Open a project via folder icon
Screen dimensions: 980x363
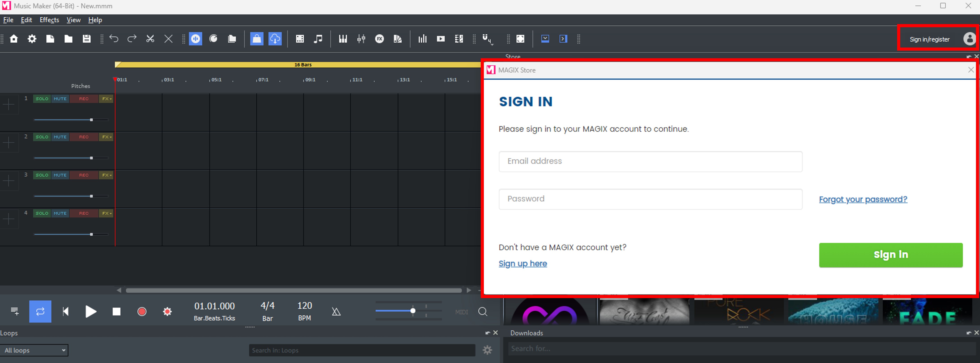[69, 39]
